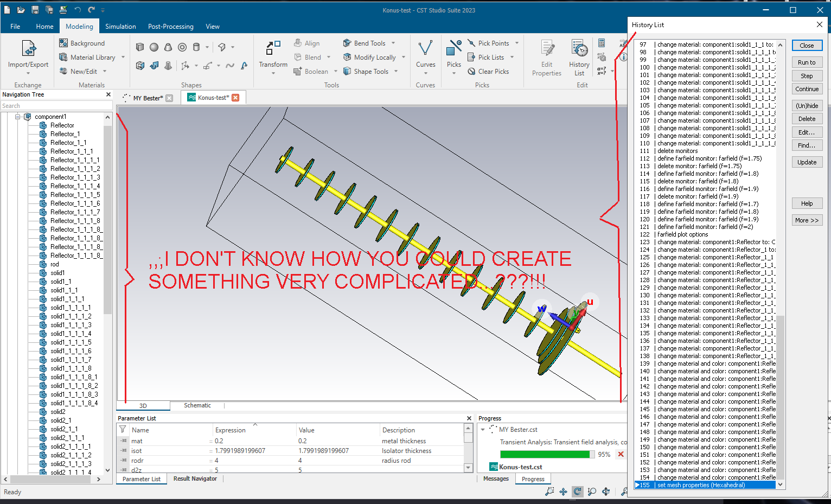Open the File menu
Image resolution: width=831 pixels, height=504 pixels.
tap(15, 26)
